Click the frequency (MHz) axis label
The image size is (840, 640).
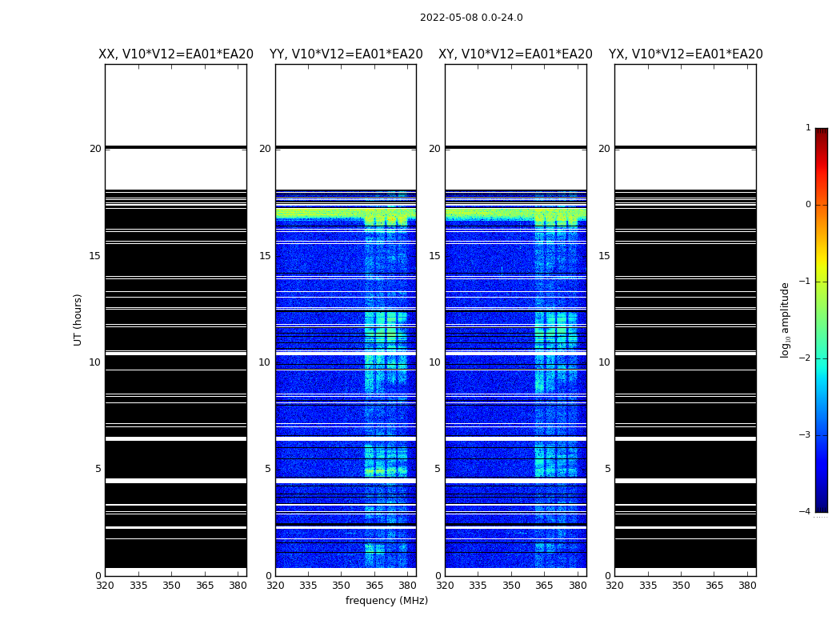click(x=386, y=600)
